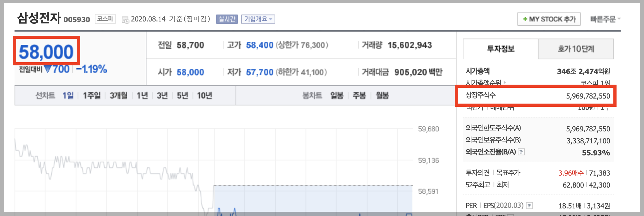Expand the 빠른주문 dropdown
The width and height of the screenshot is (644, 216).
pos(605,19)
